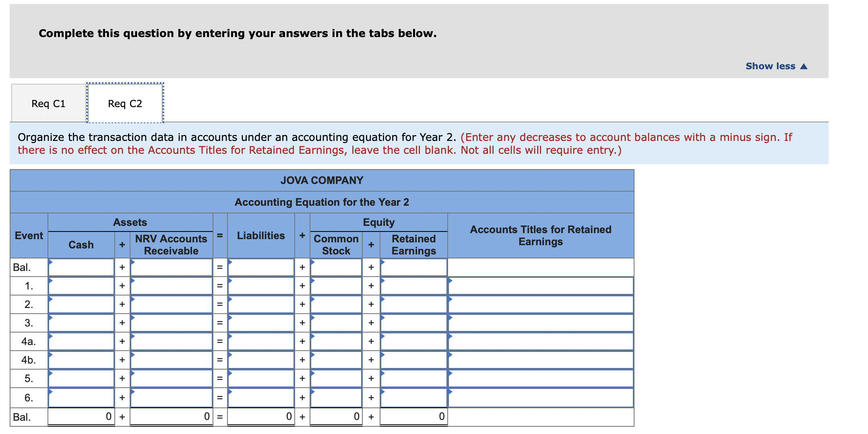The width and height of the screenshot is (868, 434).
Task: Click the Retained Earnings cell in the top Bal. row
Action: click(414, 267)
